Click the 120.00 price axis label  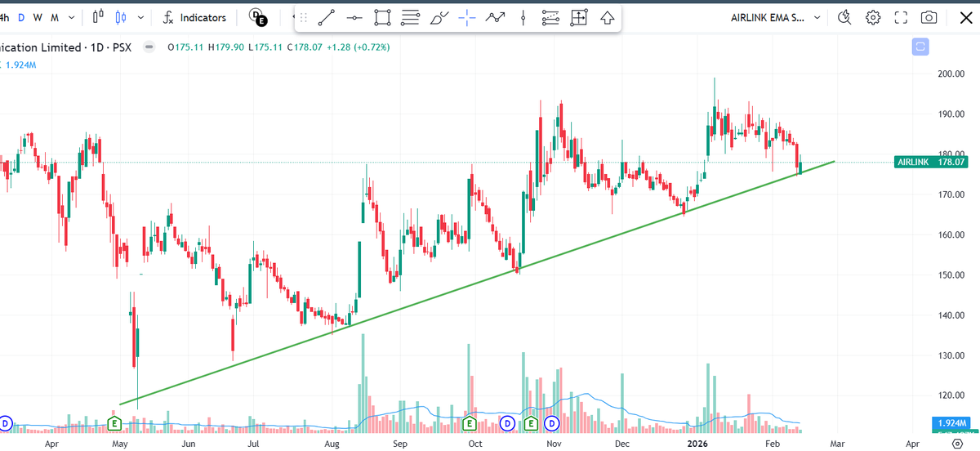[951, 395]
